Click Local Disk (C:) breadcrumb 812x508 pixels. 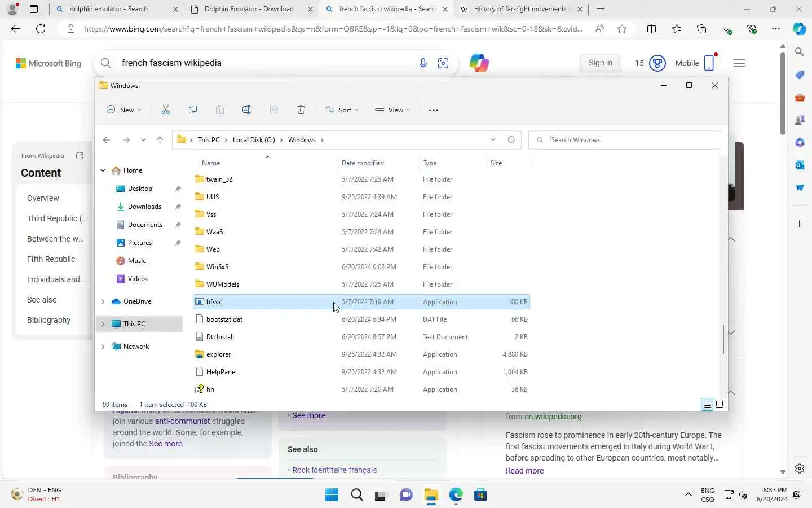pos(254,140)
